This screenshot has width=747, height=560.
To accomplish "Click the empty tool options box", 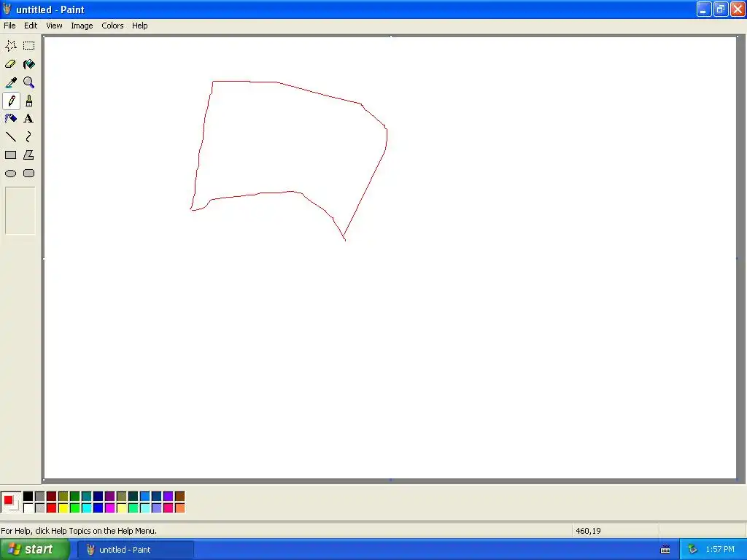I will [x=20, y=211].
